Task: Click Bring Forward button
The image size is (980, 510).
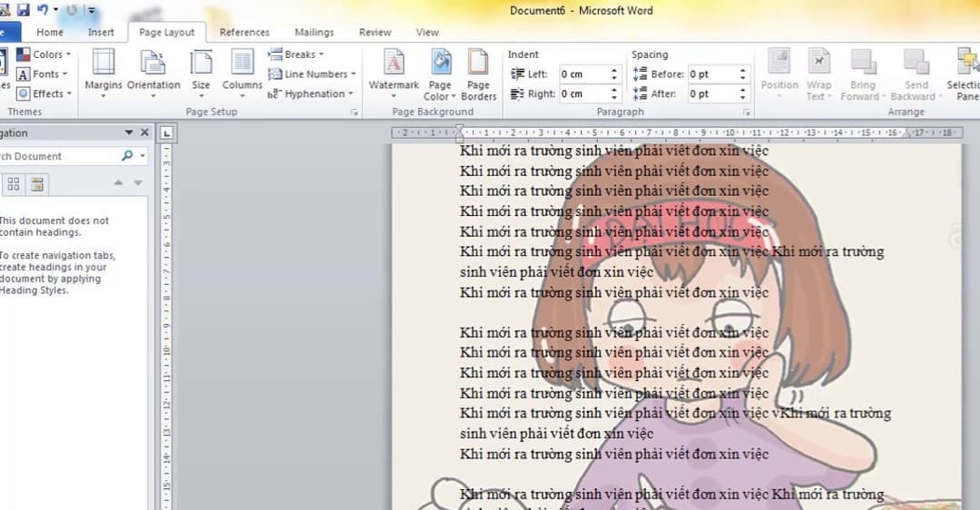Action: (x=863, y=74)
